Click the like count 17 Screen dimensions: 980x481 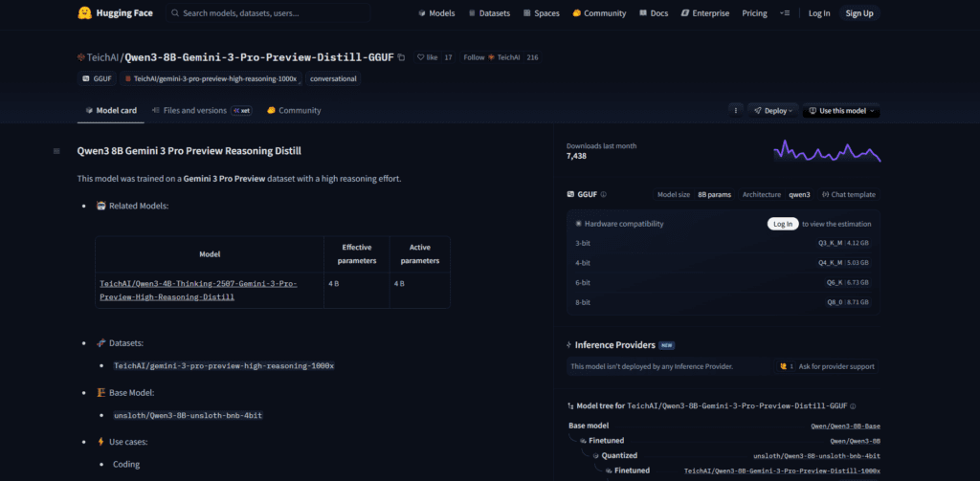coord(448,57)
